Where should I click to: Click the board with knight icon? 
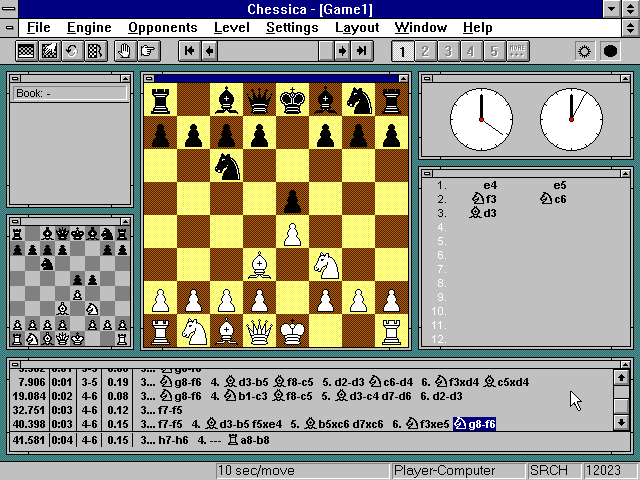click(96, 51)
